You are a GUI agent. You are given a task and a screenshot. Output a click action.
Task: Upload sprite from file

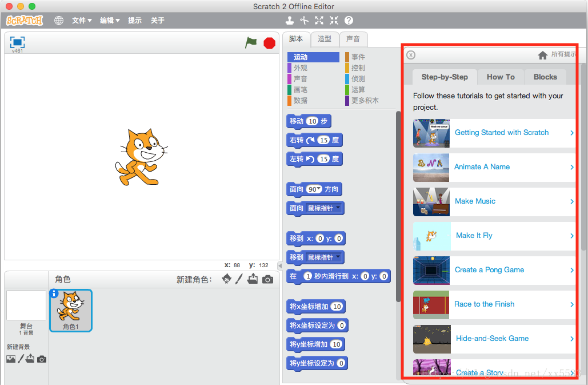[253, 279]
